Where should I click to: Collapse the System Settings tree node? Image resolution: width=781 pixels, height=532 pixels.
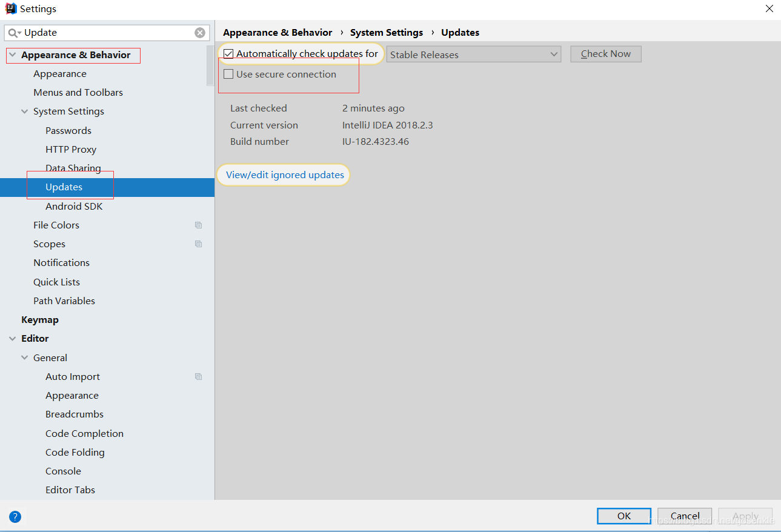[25, 111]
